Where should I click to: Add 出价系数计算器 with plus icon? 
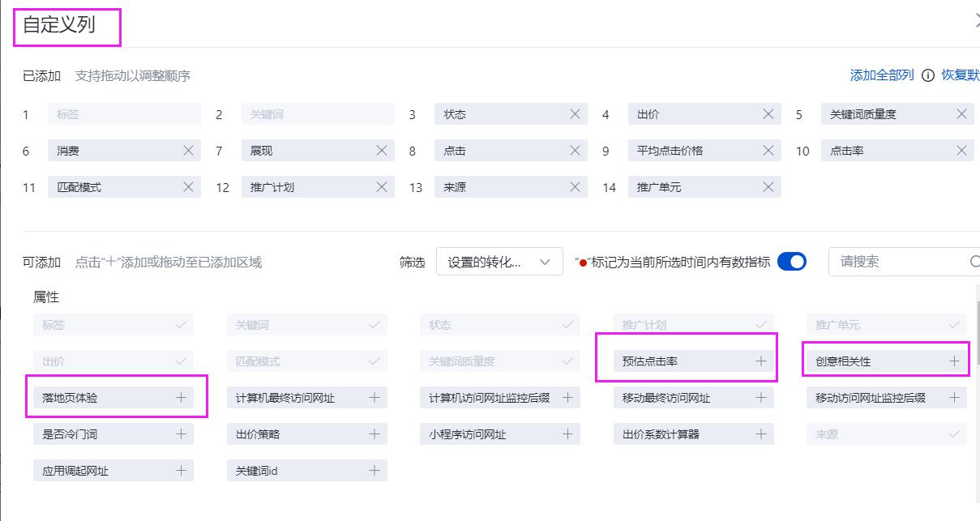coord(760,434)
